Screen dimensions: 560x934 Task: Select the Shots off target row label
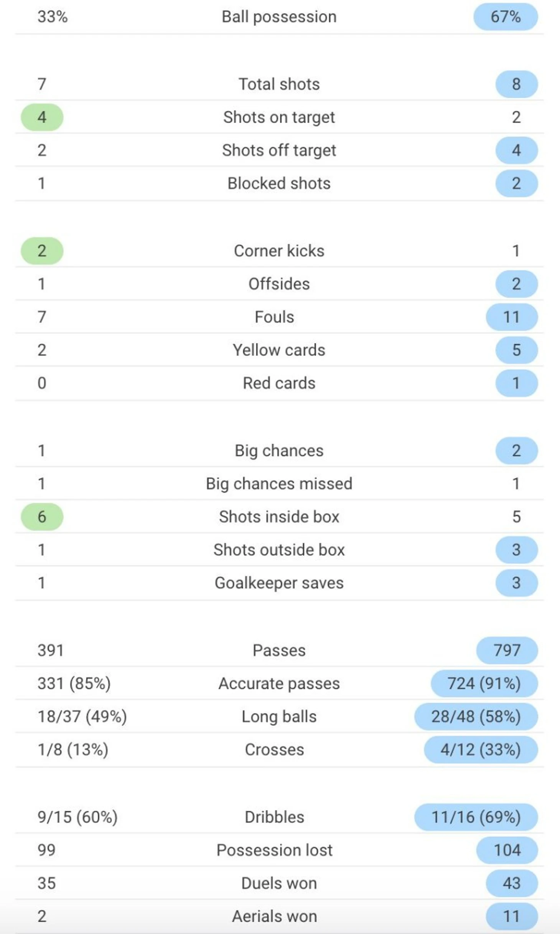point(279,150)
